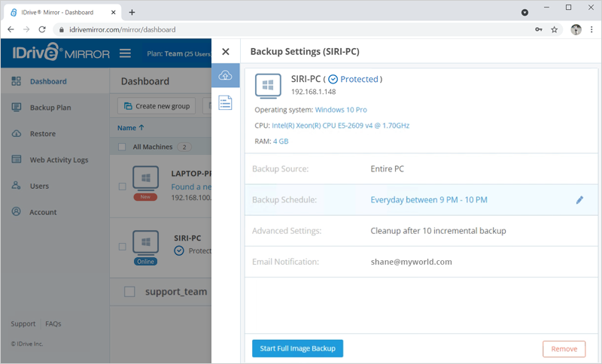Open browser profile avatar

(x=576, y=29)
